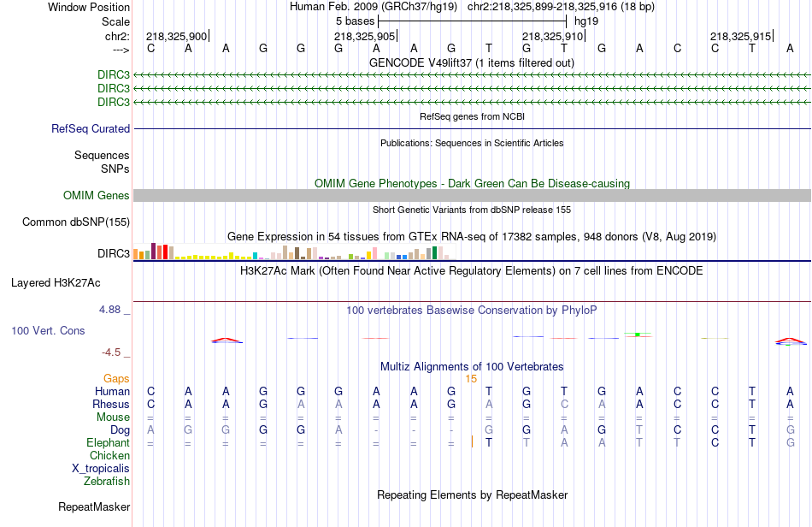The image size is (812, 527).
Task: Click the 100 Vert. Cons label
Action: coord(48,330)
